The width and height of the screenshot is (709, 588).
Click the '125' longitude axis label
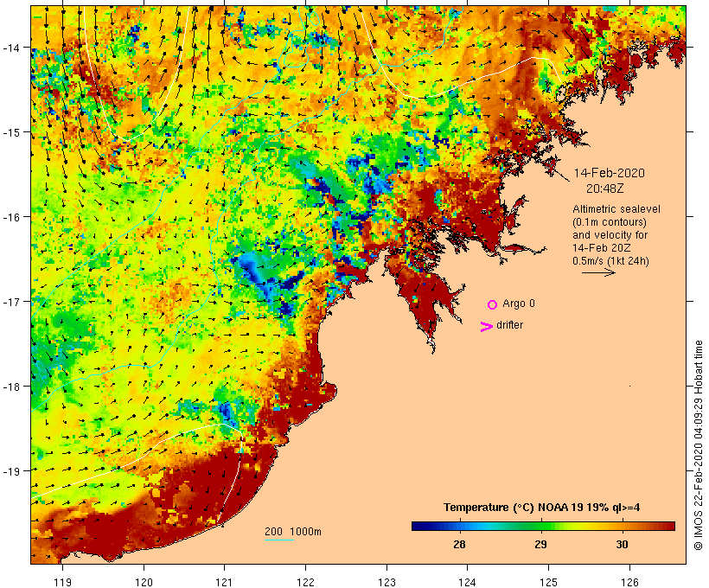548,582
